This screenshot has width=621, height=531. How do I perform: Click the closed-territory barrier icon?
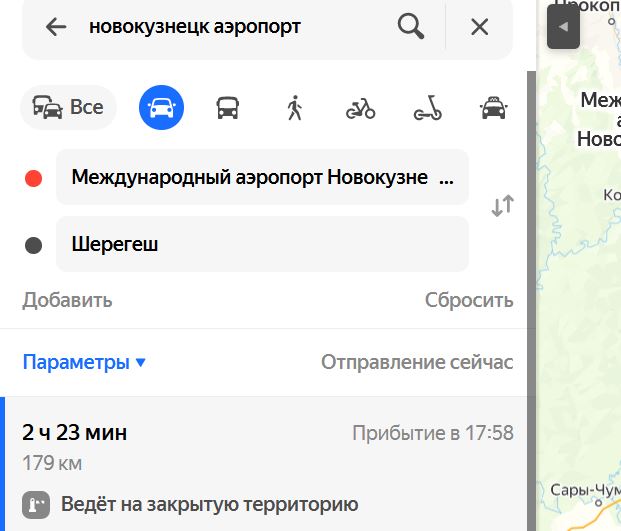(36, 505)
